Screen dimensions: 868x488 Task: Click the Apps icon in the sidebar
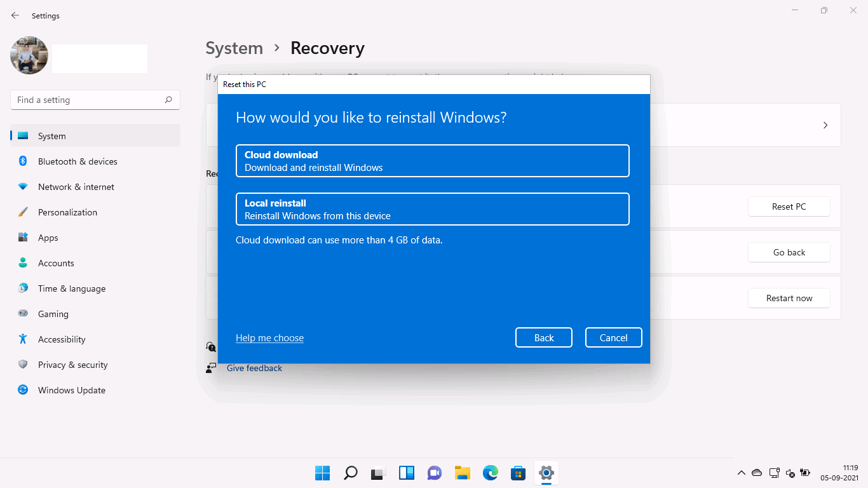coord(23,238)
